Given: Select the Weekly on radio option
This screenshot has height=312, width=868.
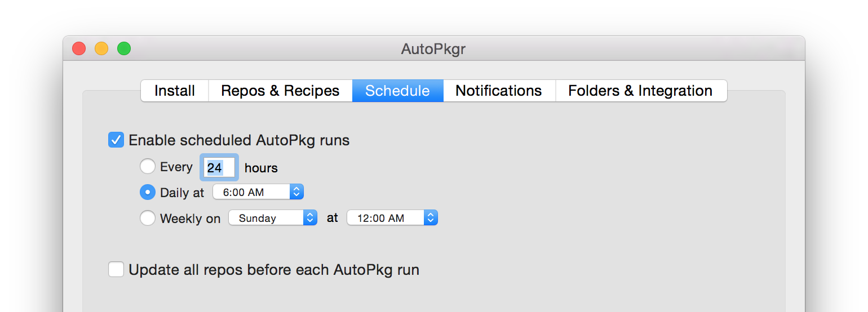Looking at the screenshot, I should point(148,218).
